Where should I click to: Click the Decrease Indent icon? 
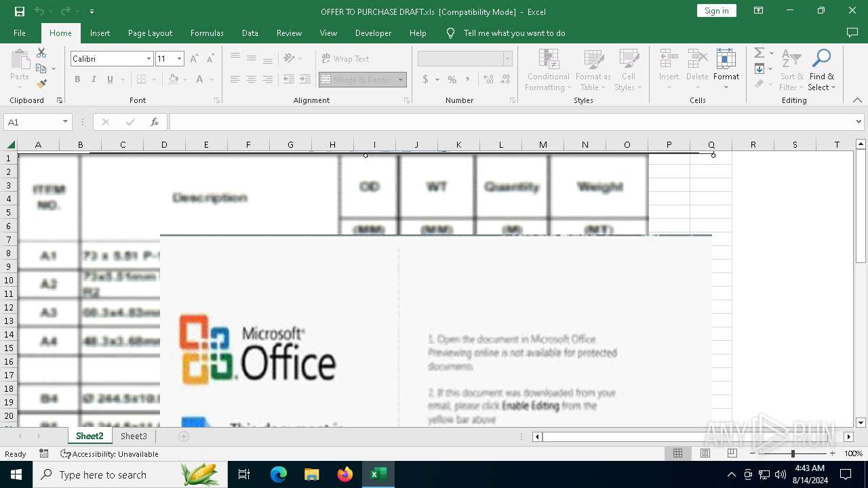pyautogui.click(x=289, y=79)
